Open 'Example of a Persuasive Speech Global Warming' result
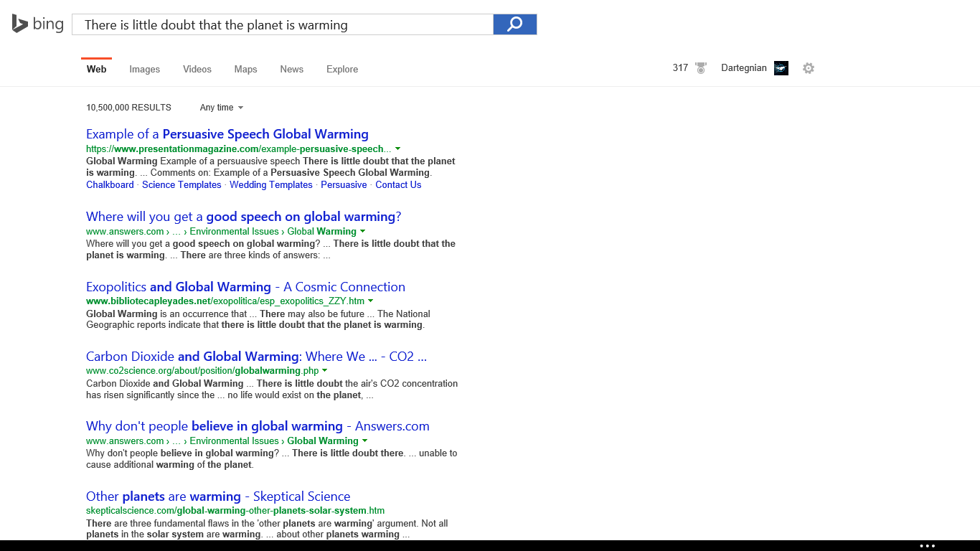The image size is (980, 551). tap(227, 134)
